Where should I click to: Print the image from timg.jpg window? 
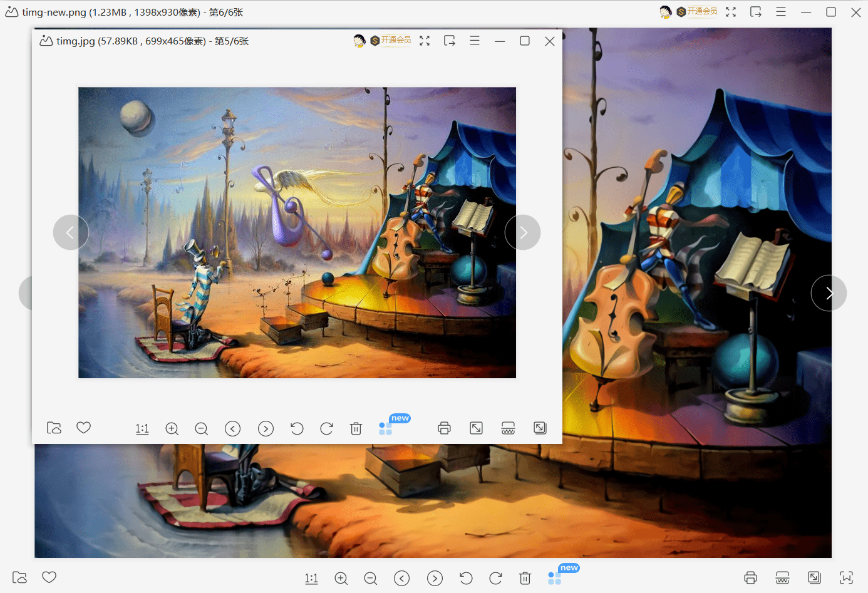(445, 428)
